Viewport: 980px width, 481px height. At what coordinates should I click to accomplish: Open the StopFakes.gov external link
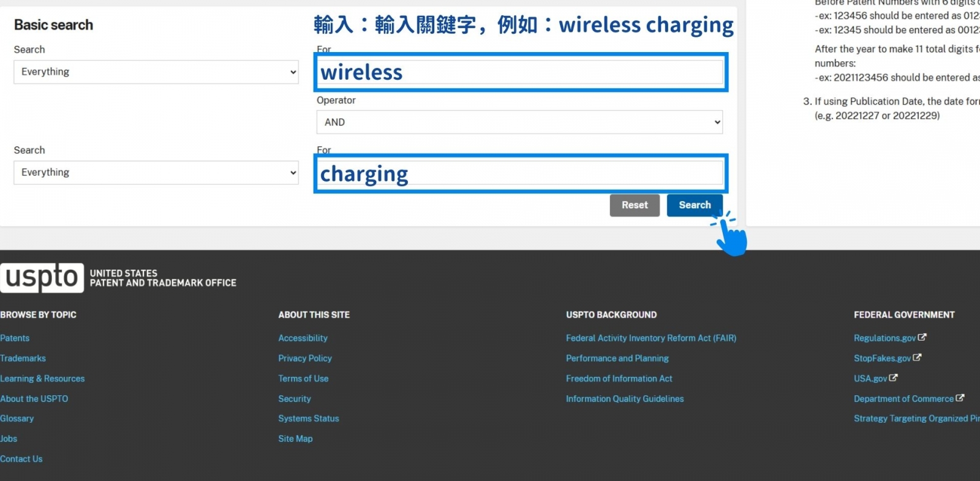[x=882, y=358]
